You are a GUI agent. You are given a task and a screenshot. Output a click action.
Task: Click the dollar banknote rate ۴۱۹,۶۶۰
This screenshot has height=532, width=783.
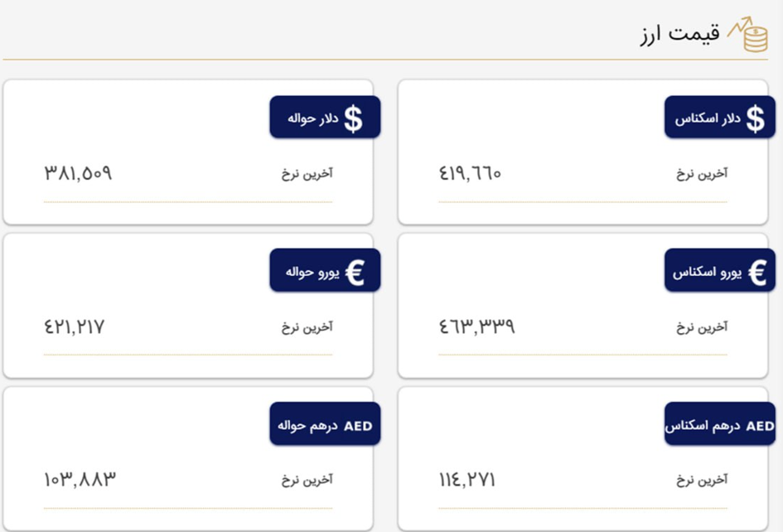pyautogui.click(x=470, y=173)
